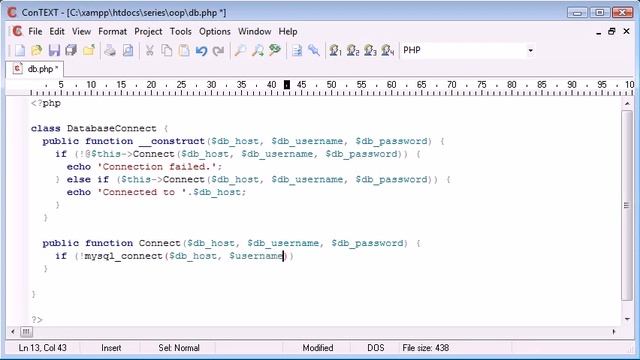640x360 pixels.
Task: Click the Print icon
Action: 110,51
